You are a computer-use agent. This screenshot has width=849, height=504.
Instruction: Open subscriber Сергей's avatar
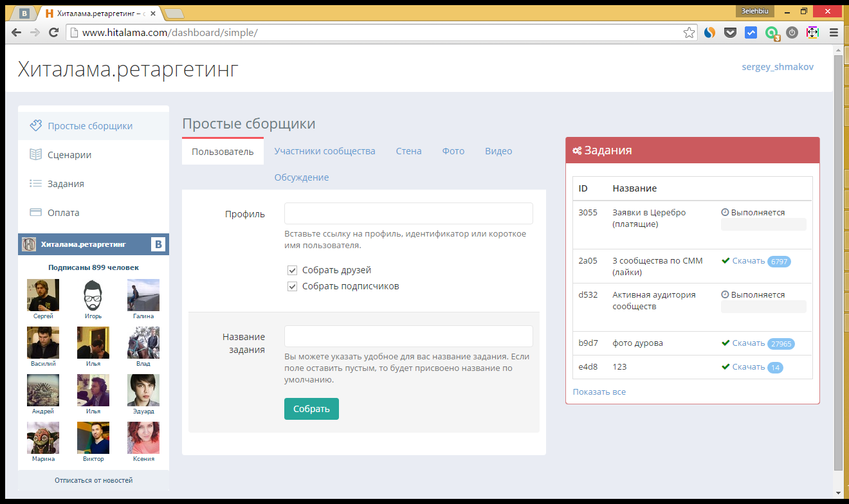(43, 295)
